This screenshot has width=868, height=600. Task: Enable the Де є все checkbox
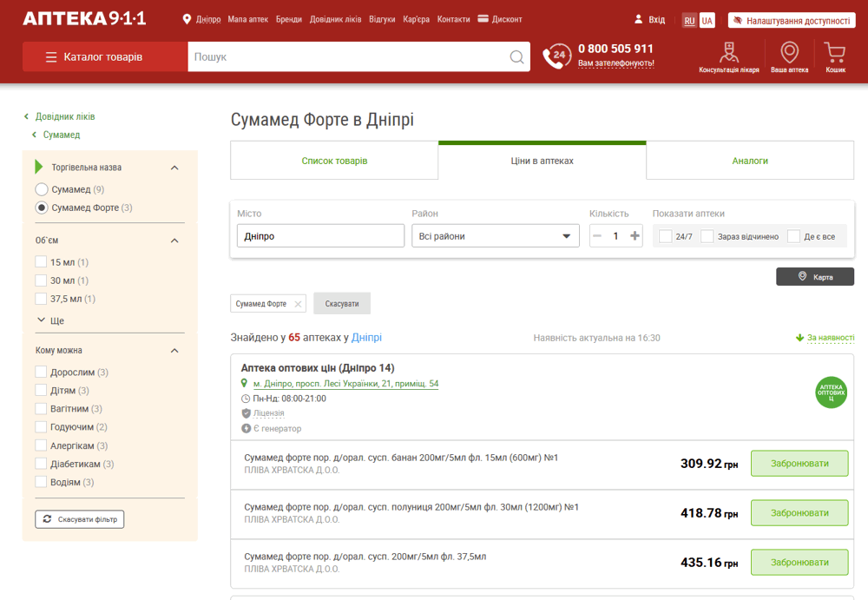pyautogui.click(x=793, y=236)
